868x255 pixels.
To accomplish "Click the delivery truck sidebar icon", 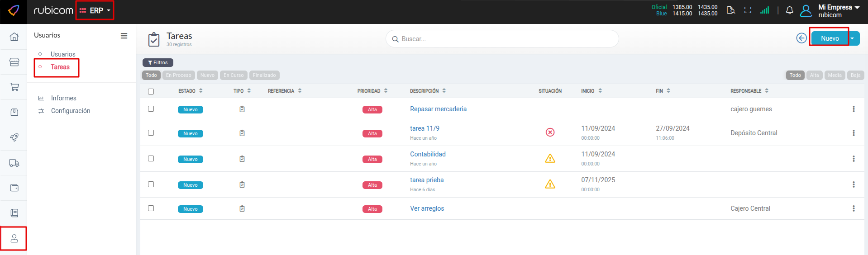I will [x=14, y=163].
